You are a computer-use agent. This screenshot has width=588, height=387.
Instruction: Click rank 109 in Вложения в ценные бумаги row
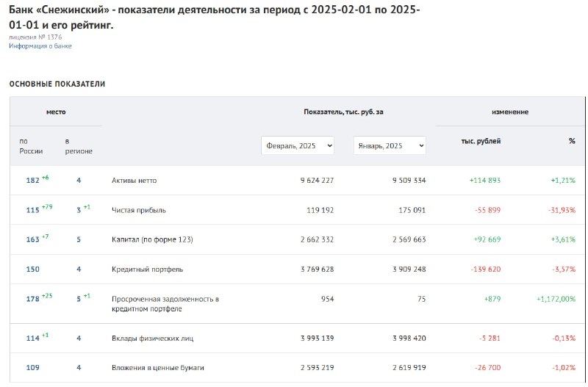tap(32, 367)
